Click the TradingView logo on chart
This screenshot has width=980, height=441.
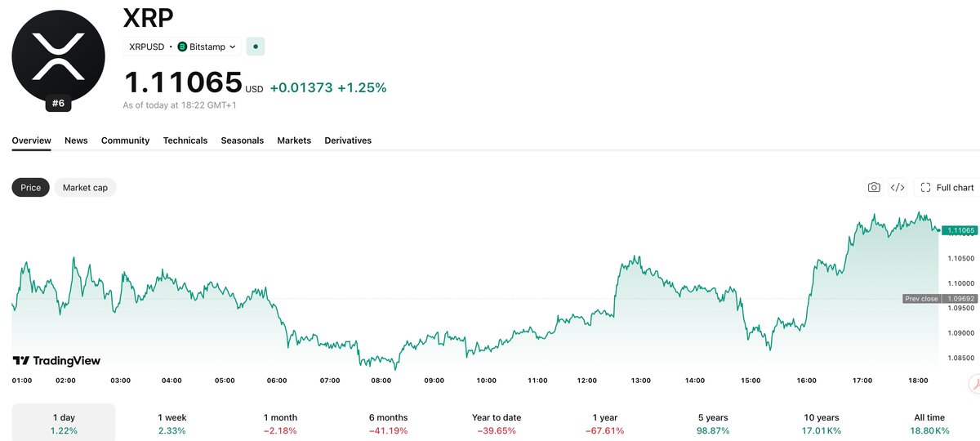click(56, 360)
